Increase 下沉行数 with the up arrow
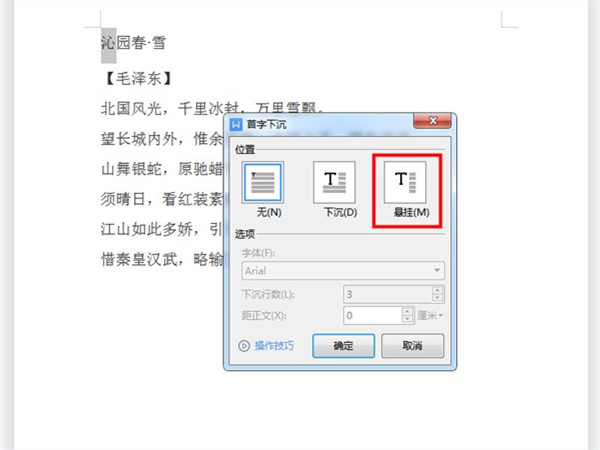The height and width of the screenshot is (450, 600). 437,290
